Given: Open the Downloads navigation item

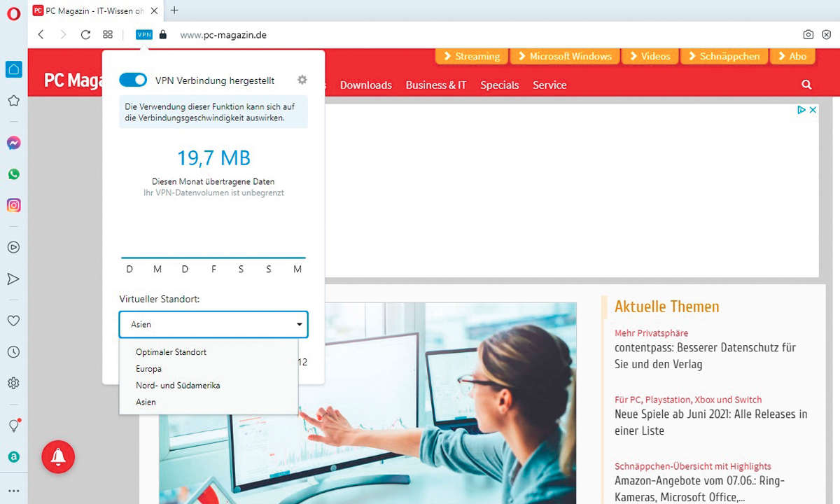Looking at the screenshot, I should point(365,85).
